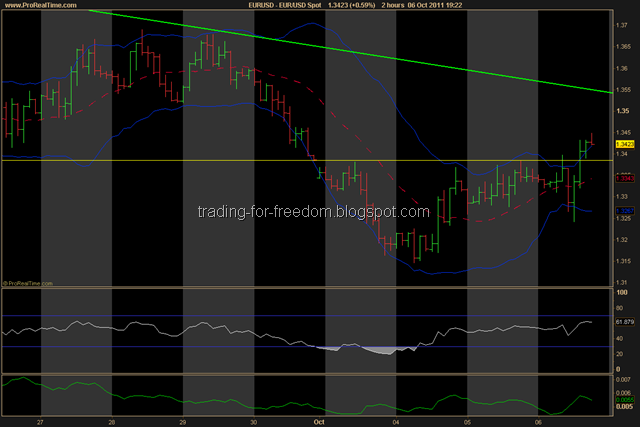Screen dimensions: 640x427
Task: Click the 1.3423 (+0.59%) quote in header
Action: pyautogui.click(x=351, y=5)
